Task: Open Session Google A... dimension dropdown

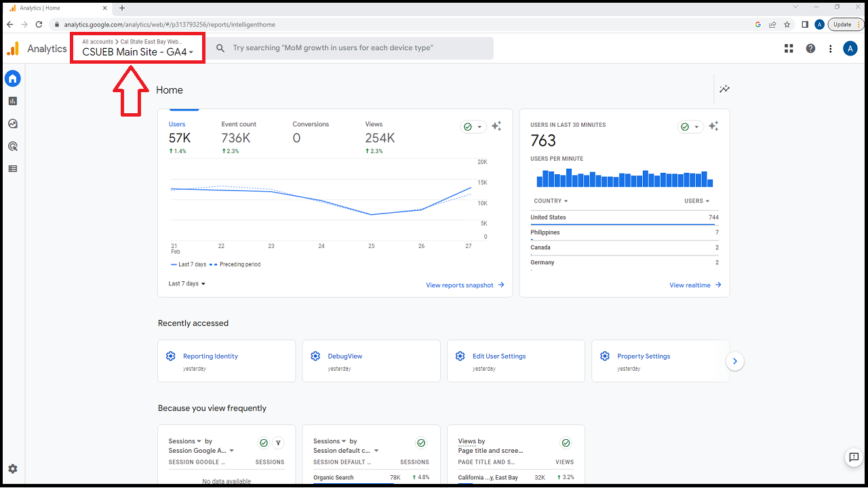Action: pyautogui.click(x=201, y=451)
